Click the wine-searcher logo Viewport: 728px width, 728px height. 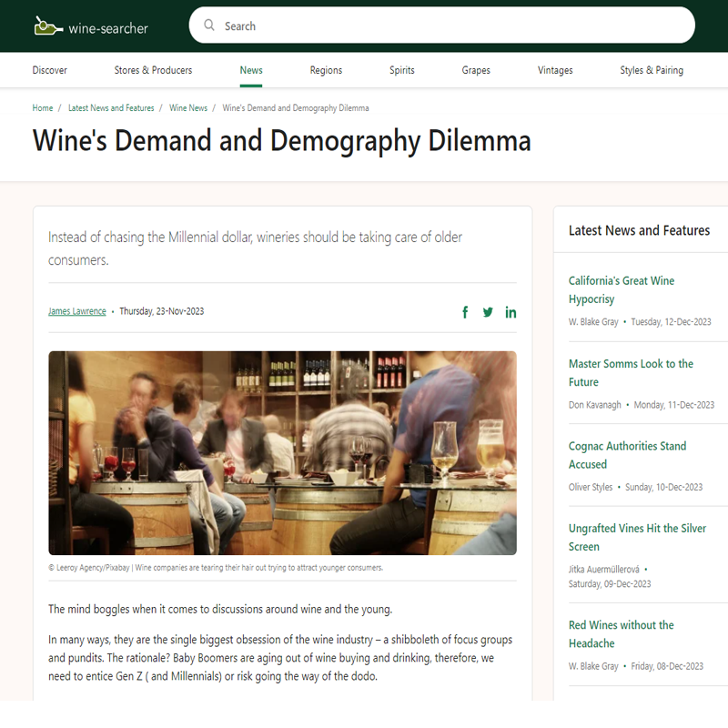[x=91, y=27]
